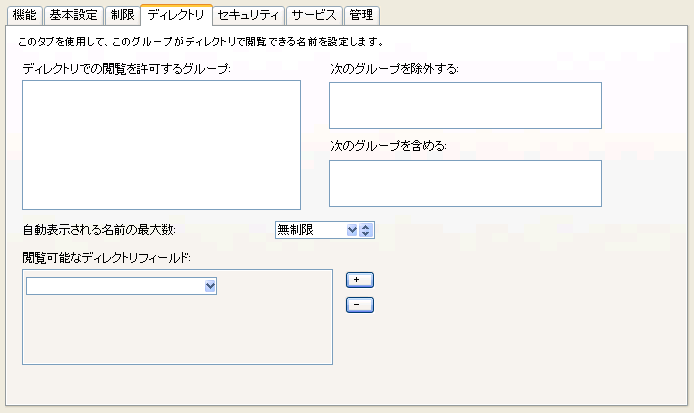The width and height of the screenshot is (694, 413).
Task: Click inside the 無制限 value text field
Action: pos(309,230)
